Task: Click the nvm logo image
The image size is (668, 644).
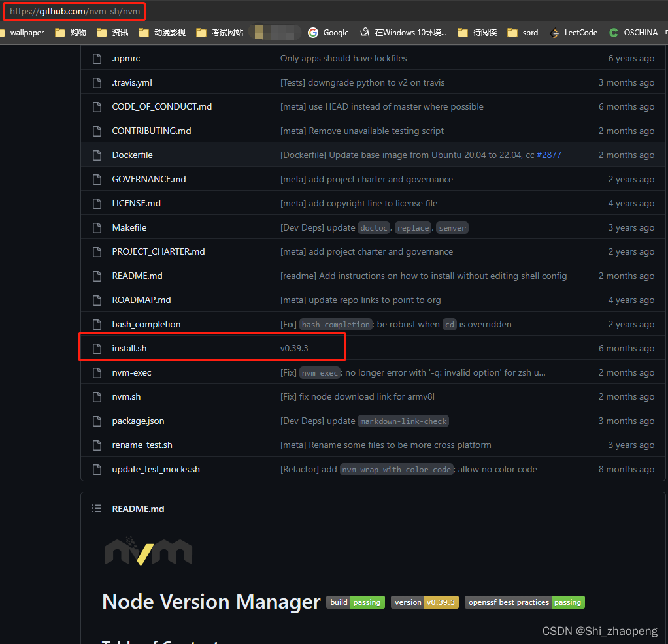Action: pyautogui.click(x=148, y=551)
